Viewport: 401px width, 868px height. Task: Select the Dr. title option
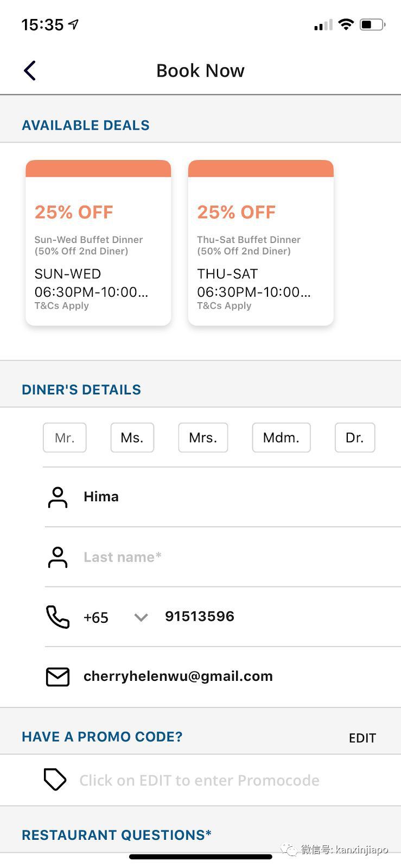(355, 438)
